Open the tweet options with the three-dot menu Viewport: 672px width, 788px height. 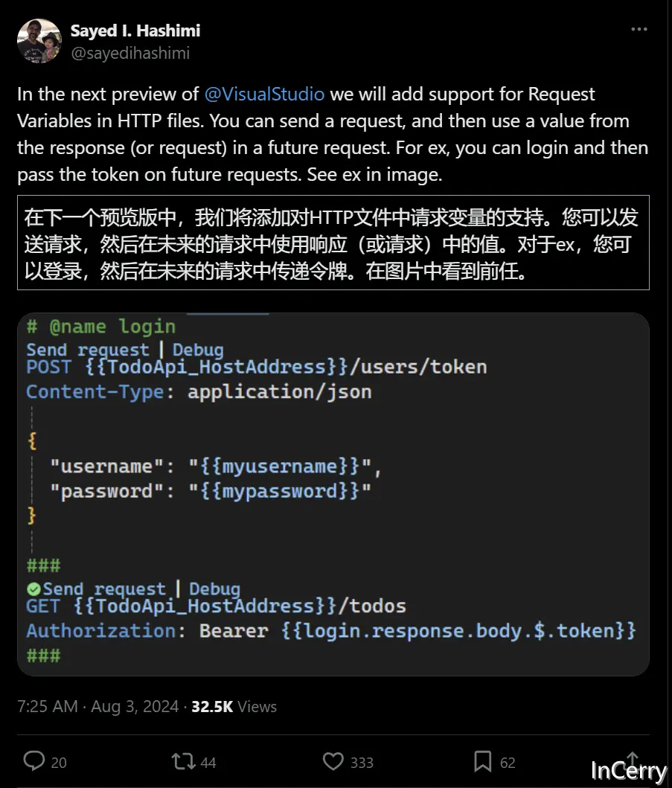pyautogui.click(x=639, y=28)
